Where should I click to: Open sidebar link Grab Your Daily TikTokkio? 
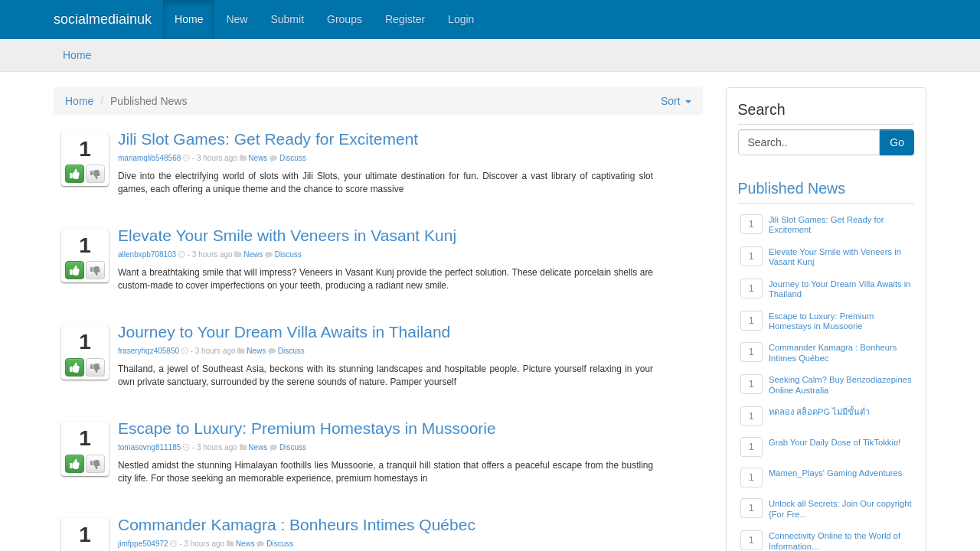[x=835, y=442]
